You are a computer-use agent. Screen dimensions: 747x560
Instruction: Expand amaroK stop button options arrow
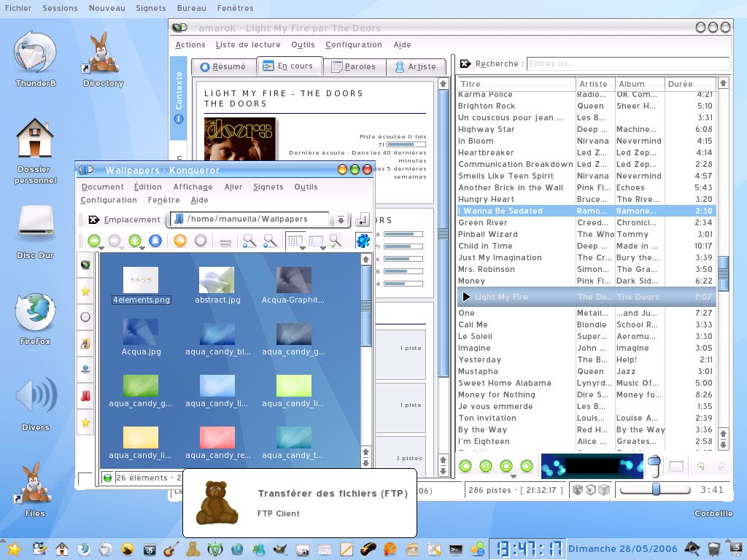[513, 476]
